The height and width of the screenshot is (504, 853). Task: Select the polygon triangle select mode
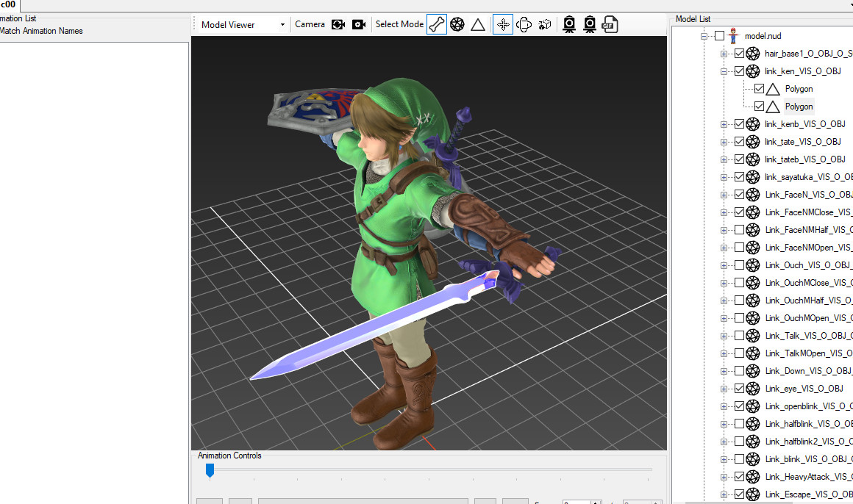tap(478, 24)
